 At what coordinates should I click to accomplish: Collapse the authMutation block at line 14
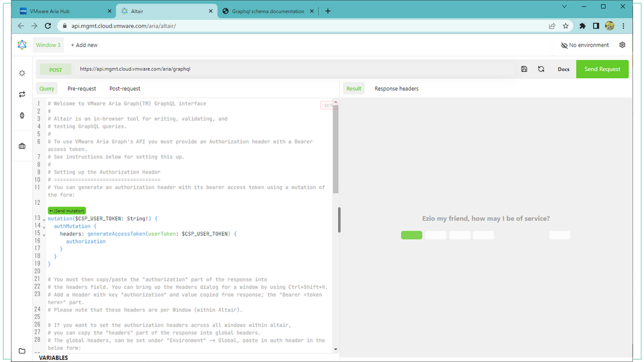click(x=43, y=227)
